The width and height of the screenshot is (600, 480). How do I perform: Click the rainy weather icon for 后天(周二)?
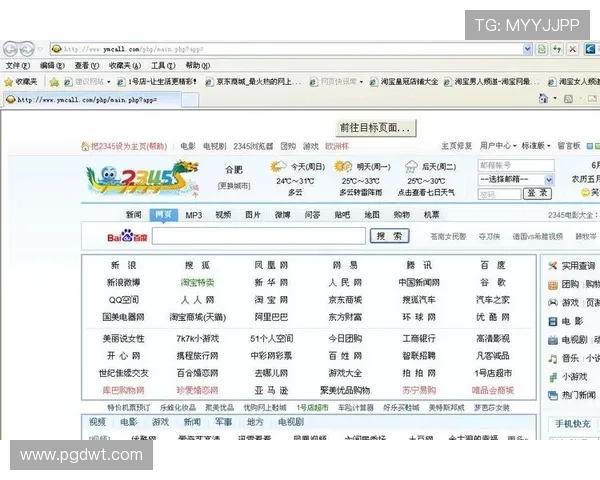point(411,167)
